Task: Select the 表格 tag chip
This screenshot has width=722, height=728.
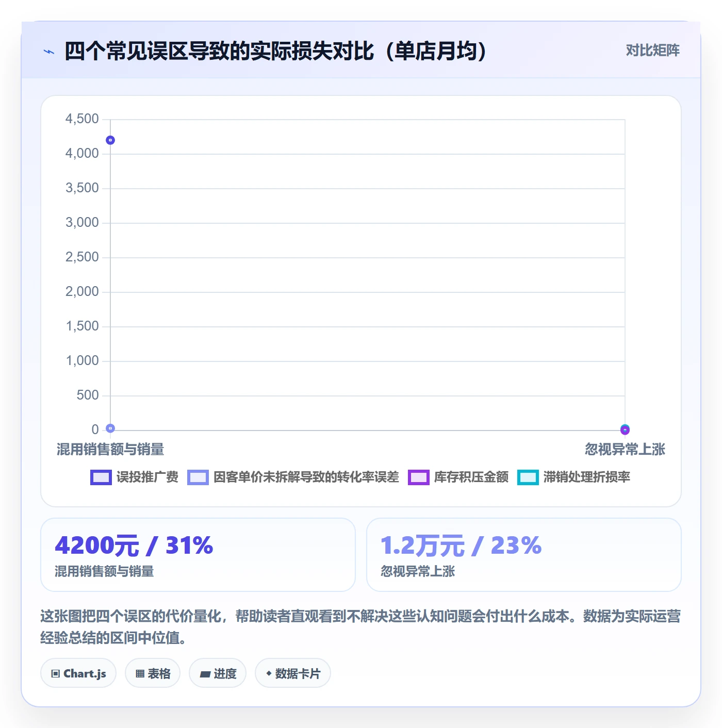Action: (x=153, y=673)
